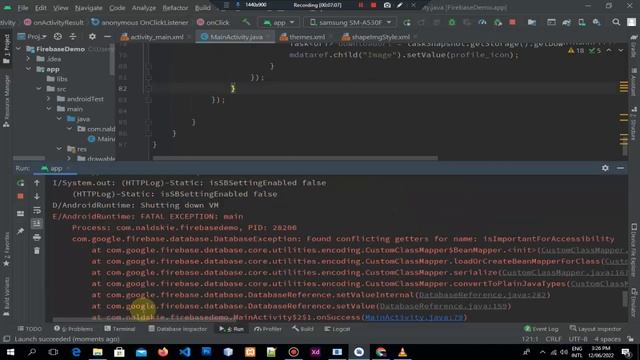The width and height of the screenshot is (640, 360).
Task: Collapse the FirebaseDemo root node
Action: click(18, 49)
